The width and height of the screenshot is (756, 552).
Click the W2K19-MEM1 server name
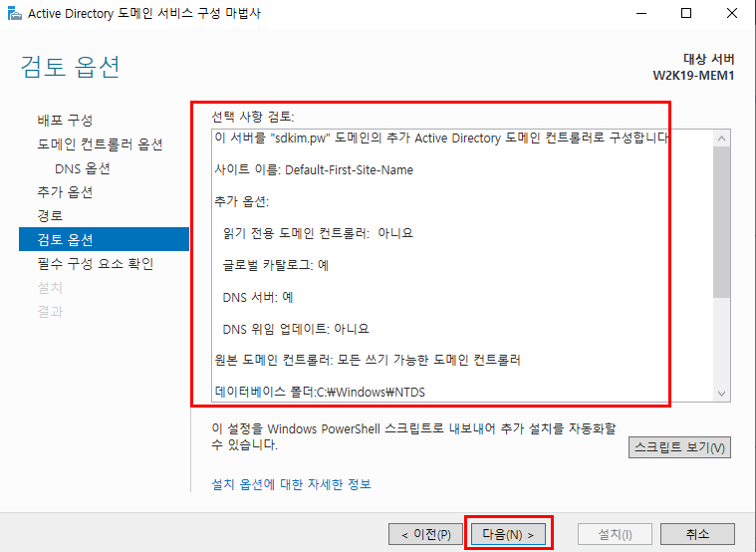coord(693,76)
